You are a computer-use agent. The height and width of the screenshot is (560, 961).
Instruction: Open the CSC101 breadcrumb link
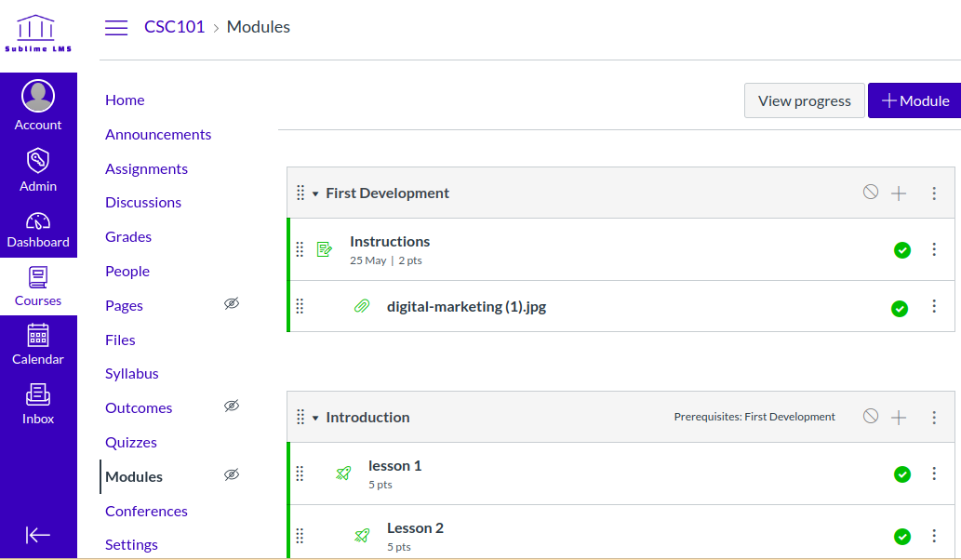[174, 27]
